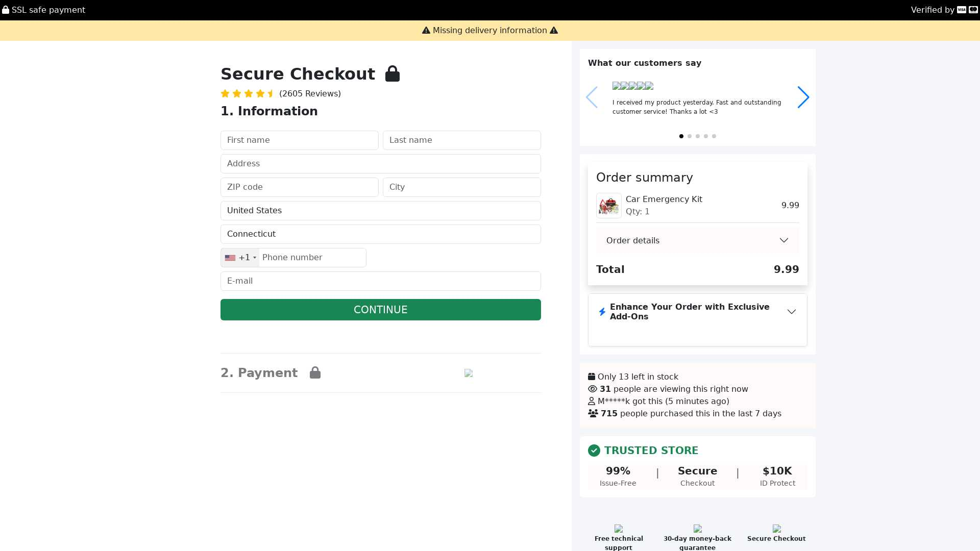Open the Connecticut state dropdown
Viewport: 980px width, 551px height.
381,234
